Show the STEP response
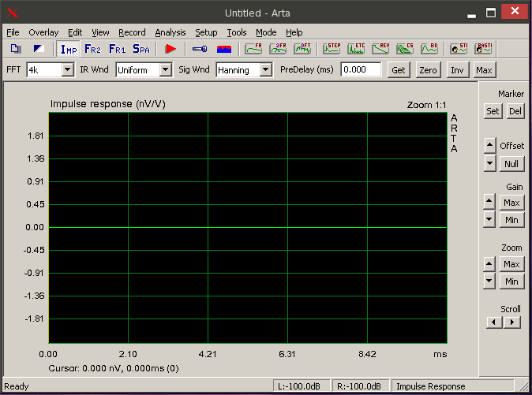 [x=332, y=49]
